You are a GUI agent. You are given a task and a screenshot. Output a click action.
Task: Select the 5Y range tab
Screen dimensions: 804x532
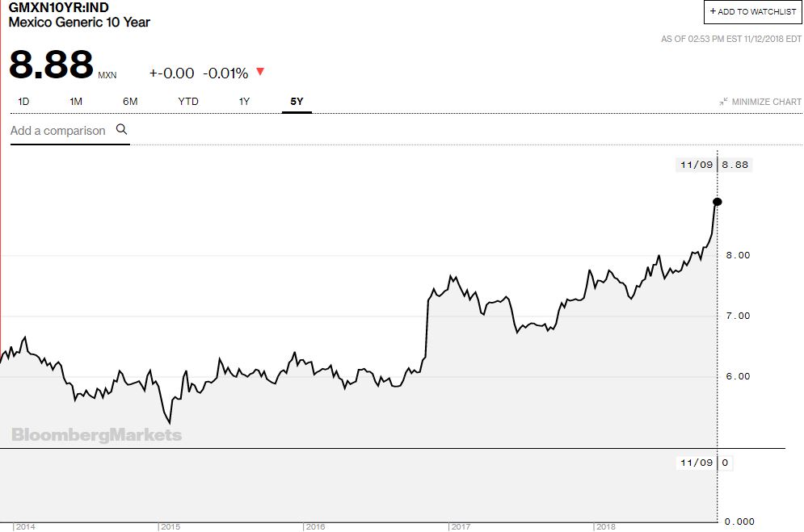coord(297,102)
